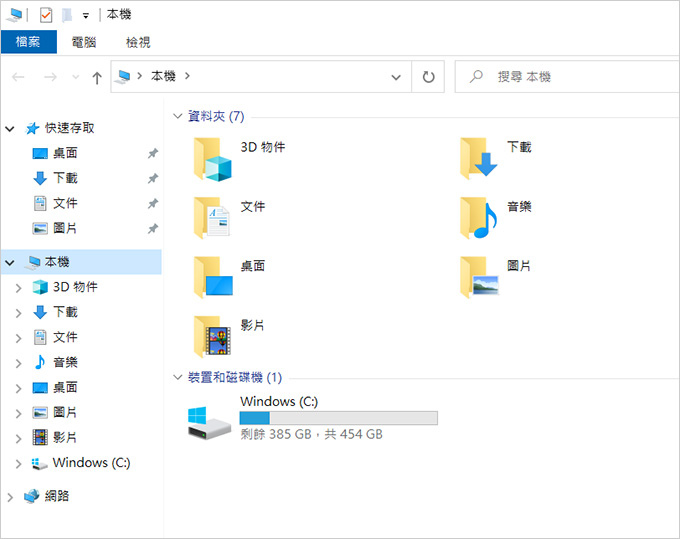Collapse the 資料夾 (7) group
The width and height of the screenshot is (680, 539).
pos(177,116)
